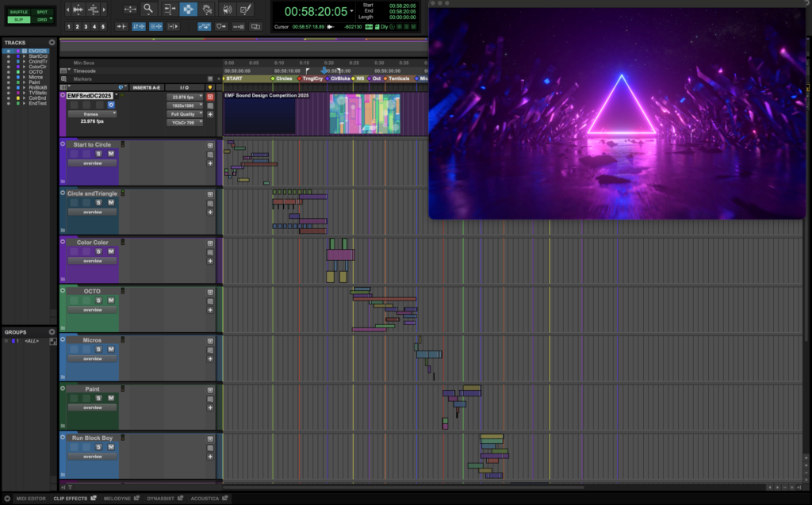Mute the Start to Circle track
Image resolution: width=812 pixels, height=505 pixels.
[111, 154]
